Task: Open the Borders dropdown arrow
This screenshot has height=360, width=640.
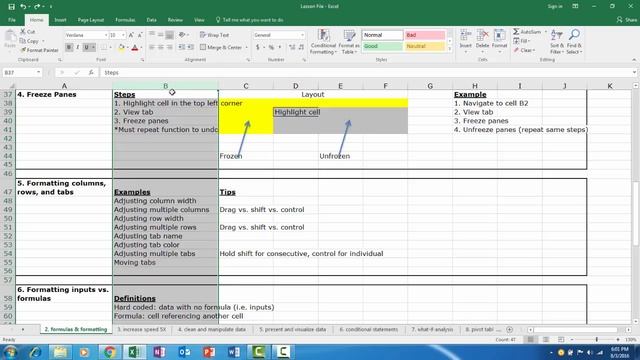Action: tap(111, 47)
